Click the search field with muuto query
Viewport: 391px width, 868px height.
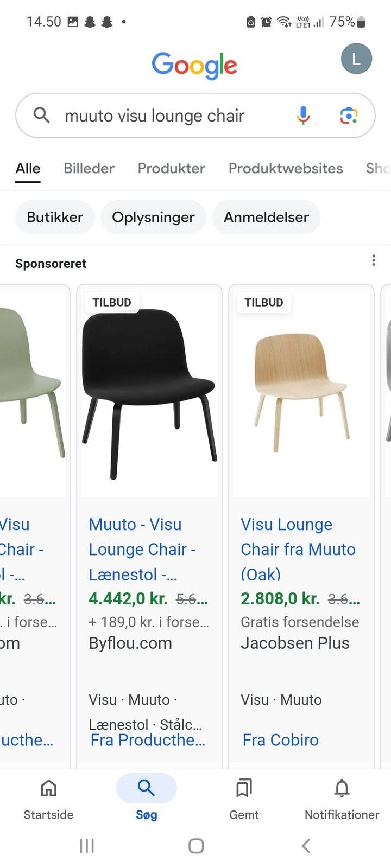click(163, 116)
